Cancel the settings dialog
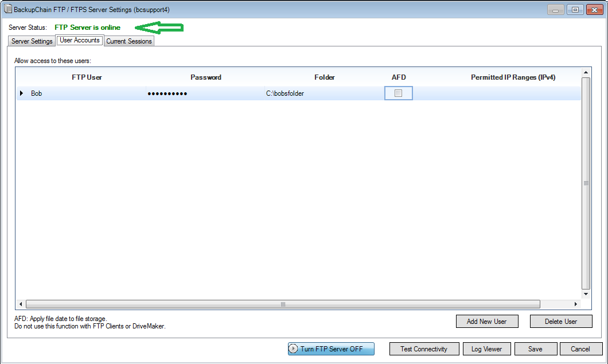This screenshot has height=364, width=608. 580,349
